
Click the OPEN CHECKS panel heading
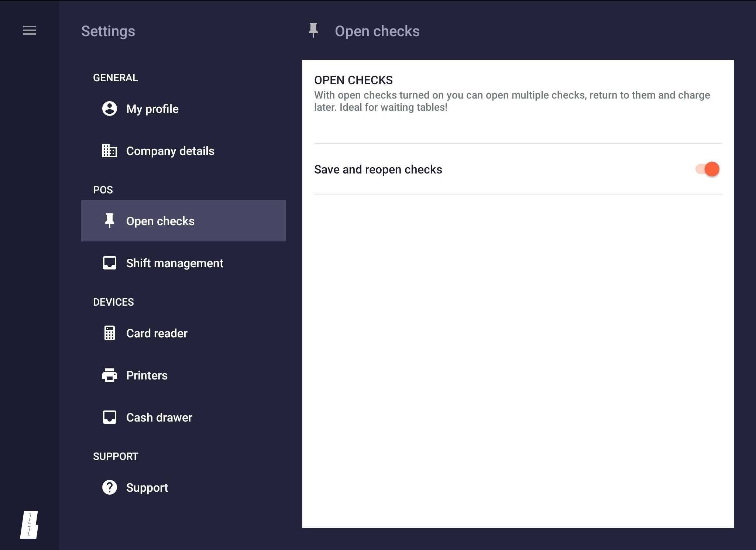point(353,80)
